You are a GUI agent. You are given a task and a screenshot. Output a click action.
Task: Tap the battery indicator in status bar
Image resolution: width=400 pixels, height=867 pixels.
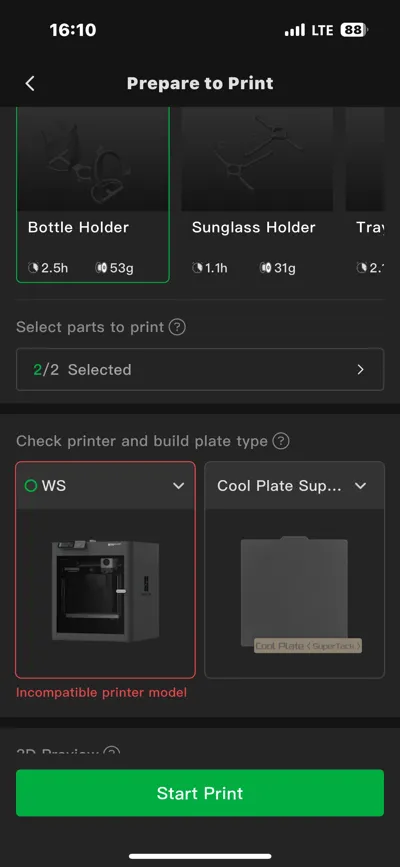352,30
